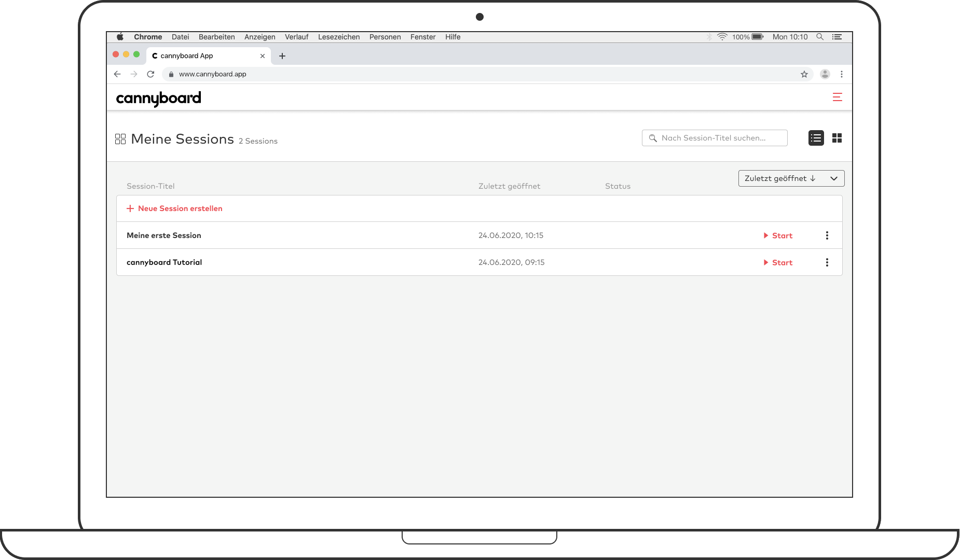960x560 pixels.
Task: Open cannyboard Tutorial title
Action: coord(164,262)
